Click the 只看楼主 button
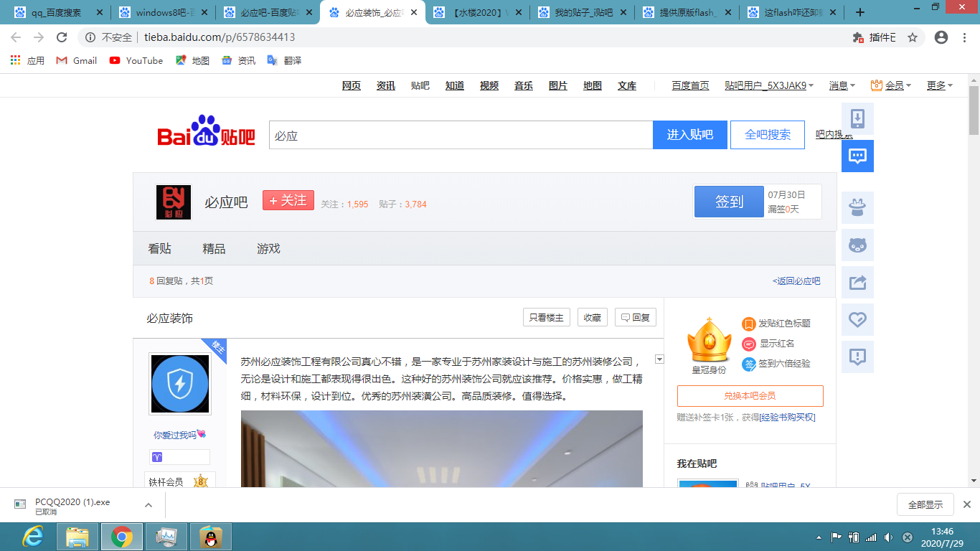The width and height of the screenshot is (980, 551). (x=547, y=317)
